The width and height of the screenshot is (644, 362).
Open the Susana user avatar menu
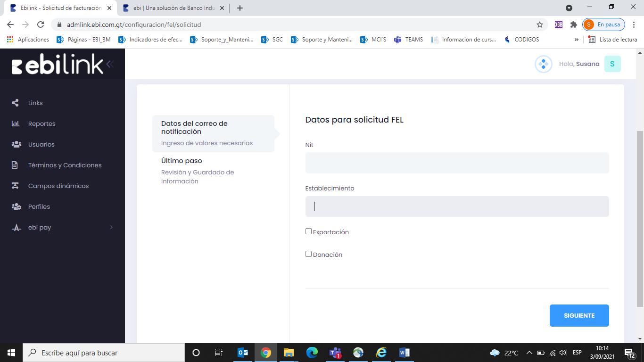(x=612, y=64)
